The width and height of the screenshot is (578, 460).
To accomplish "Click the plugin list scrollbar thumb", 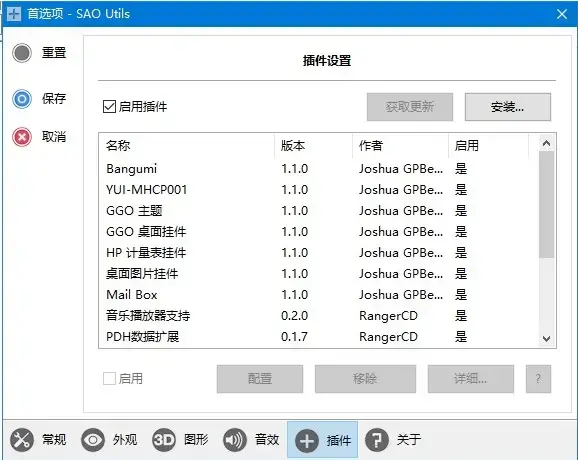I will [x=547, y=205].
